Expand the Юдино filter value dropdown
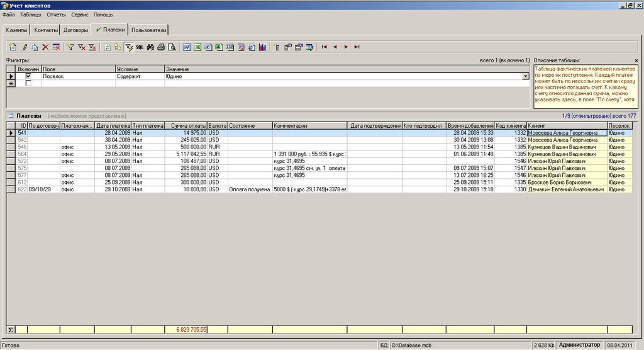The image size is (644, 350). [525, 77]
